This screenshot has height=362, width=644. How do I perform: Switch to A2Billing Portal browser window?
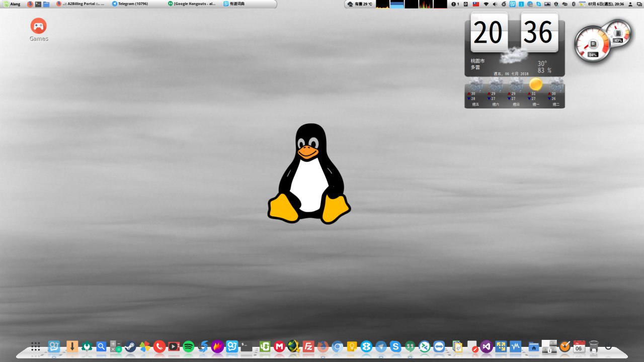click(x=80, y=4)
